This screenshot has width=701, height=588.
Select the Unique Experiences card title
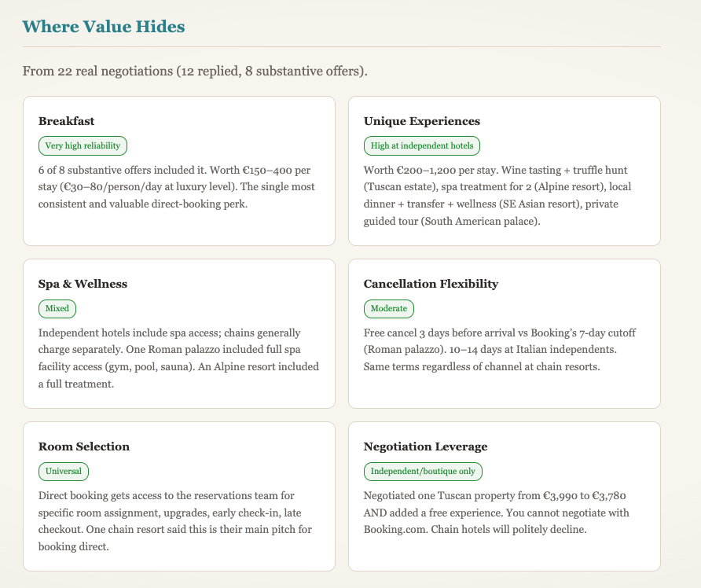(422, 121)
